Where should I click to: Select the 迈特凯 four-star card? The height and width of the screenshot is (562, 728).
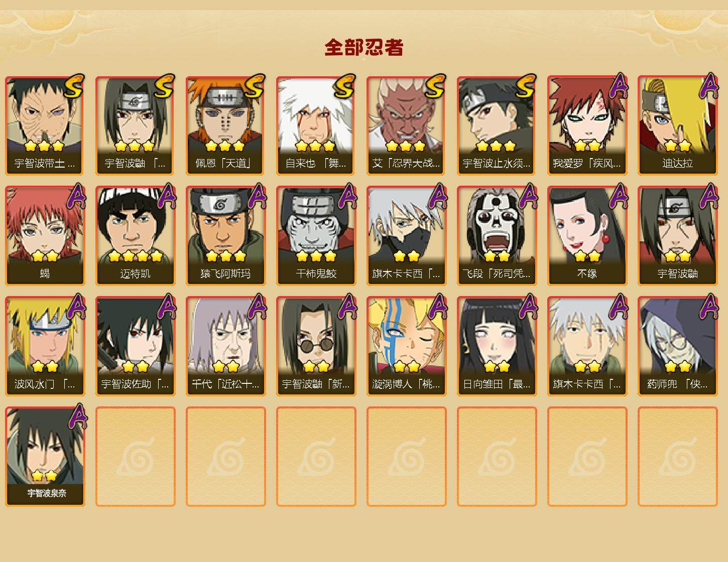coord(135,236)
